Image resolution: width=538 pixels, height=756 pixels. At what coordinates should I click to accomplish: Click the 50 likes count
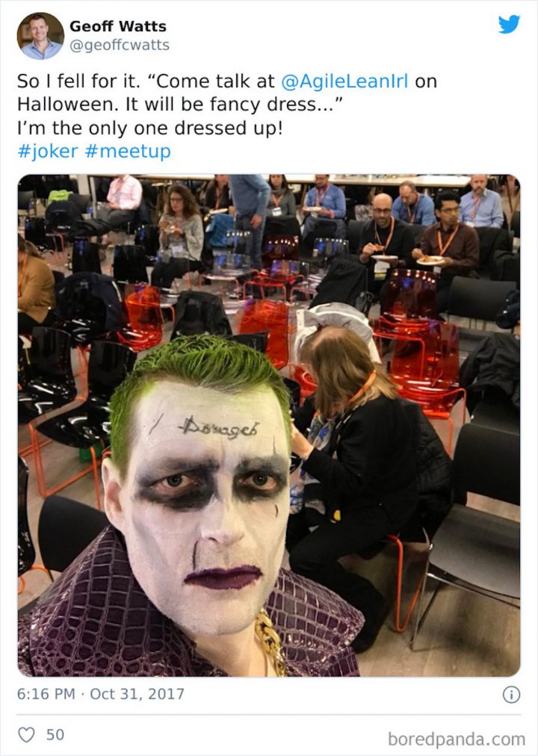point(55,734)
